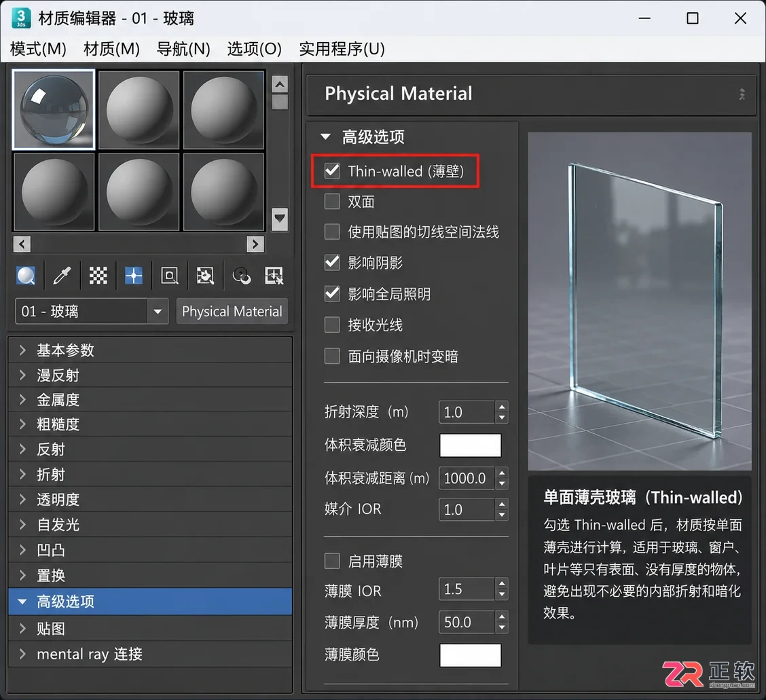Collapse 高级选项 header in right panel
The height and width of the screenshot is (700, 766).
(363, 136)
